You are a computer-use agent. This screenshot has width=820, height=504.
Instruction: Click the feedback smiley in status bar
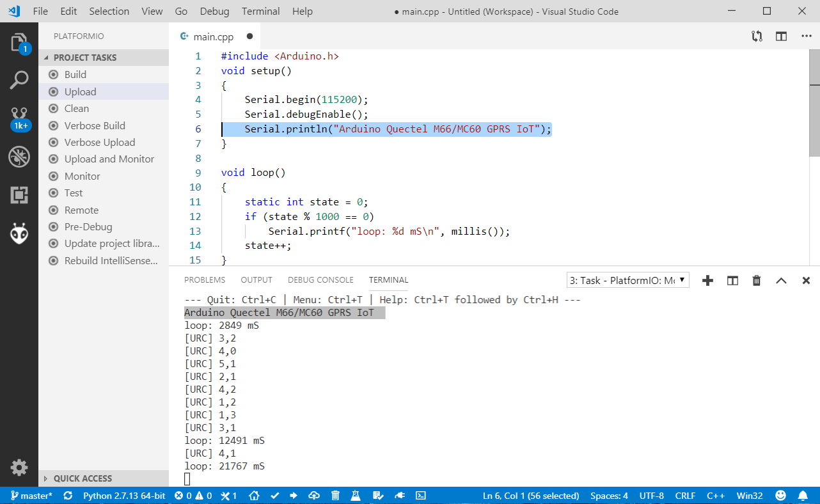pos(780,496)
